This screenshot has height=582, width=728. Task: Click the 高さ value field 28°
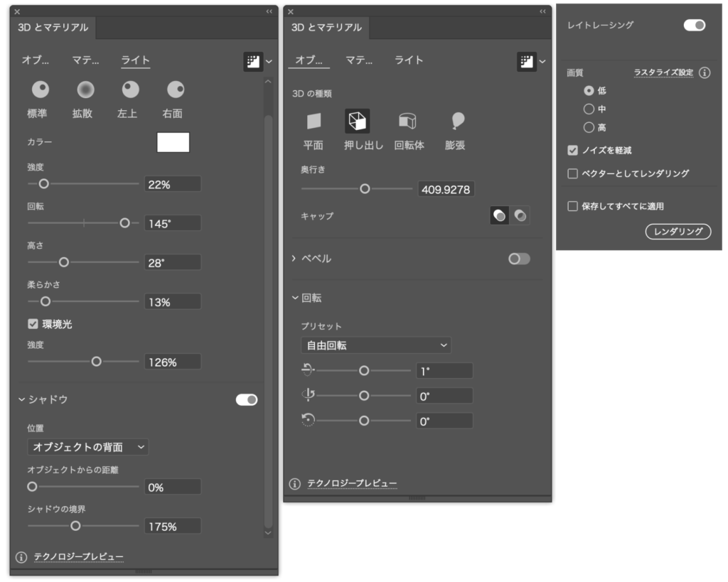[x=173, y=262]
